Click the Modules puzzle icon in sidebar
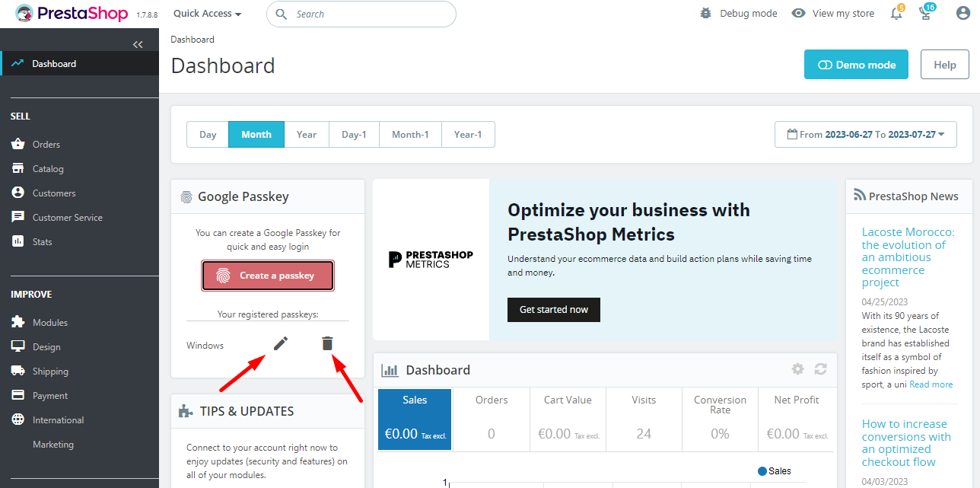This screenshot has width=980, height=488. [17, 322]
